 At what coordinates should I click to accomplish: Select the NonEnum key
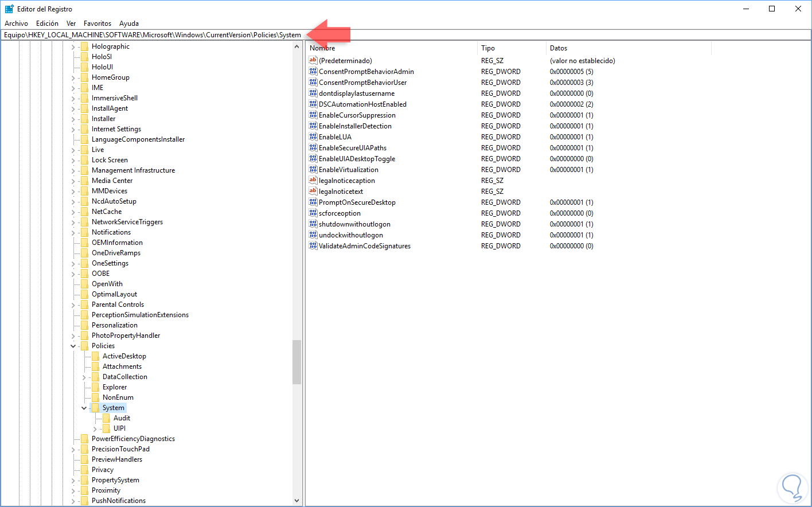coord(118,397)
